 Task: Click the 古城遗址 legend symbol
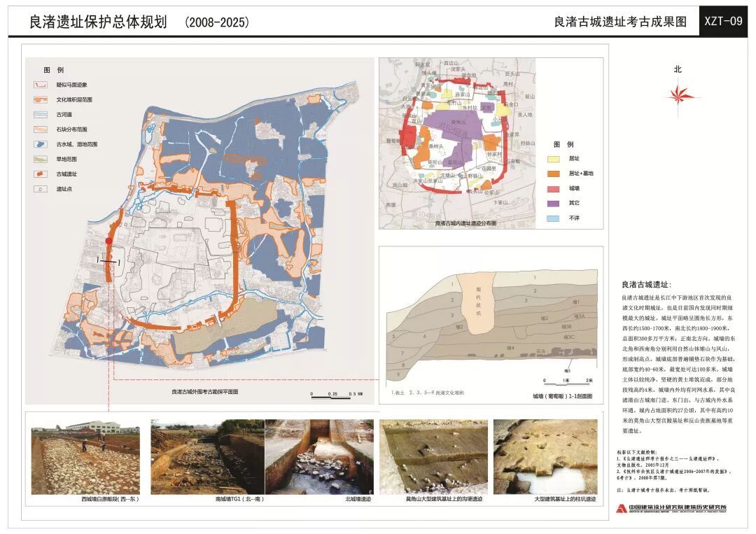(41, 174)
